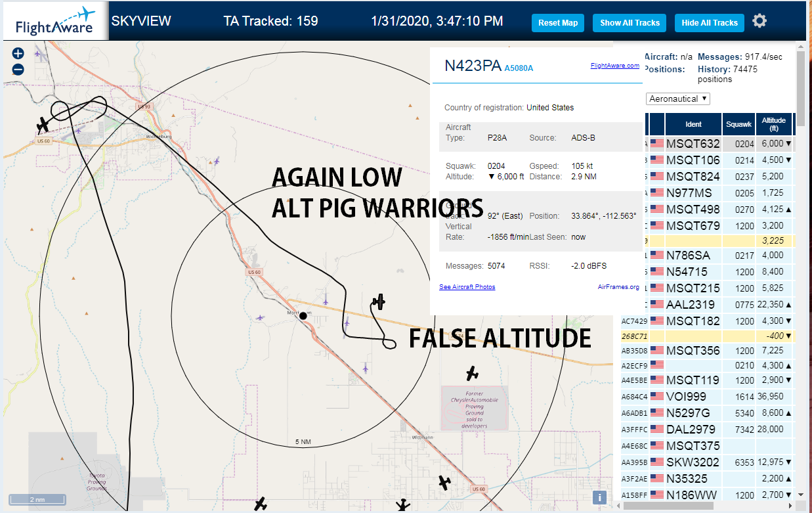The image size is (812, 513).
Task: Open the Aeronautical units dropdown
Action: click(678, 99)
